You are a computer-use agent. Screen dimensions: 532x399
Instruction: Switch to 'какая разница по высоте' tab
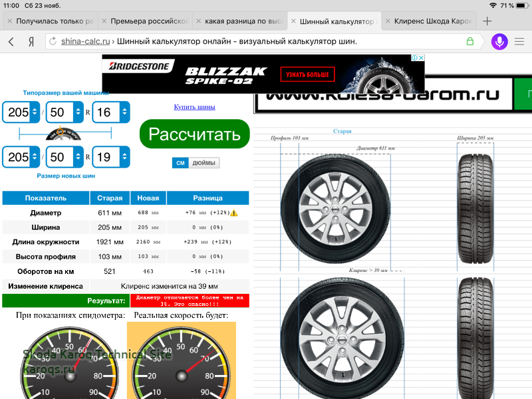tap(239, 21)
